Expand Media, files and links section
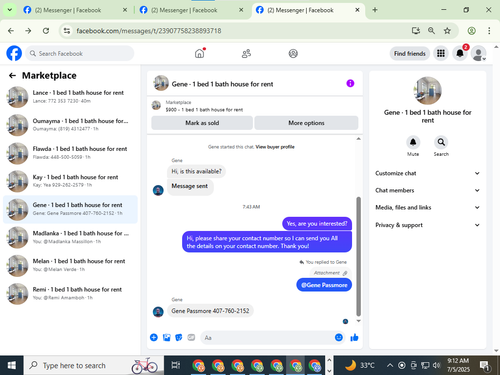The width and height of the screenshot is (500, 375). [427, 207]
